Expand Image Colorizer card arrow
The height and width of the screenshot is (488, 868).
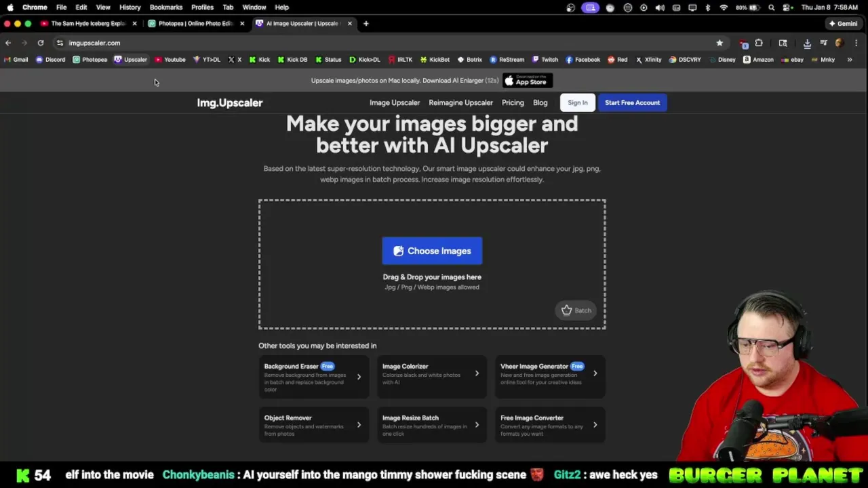pos(477,373)
